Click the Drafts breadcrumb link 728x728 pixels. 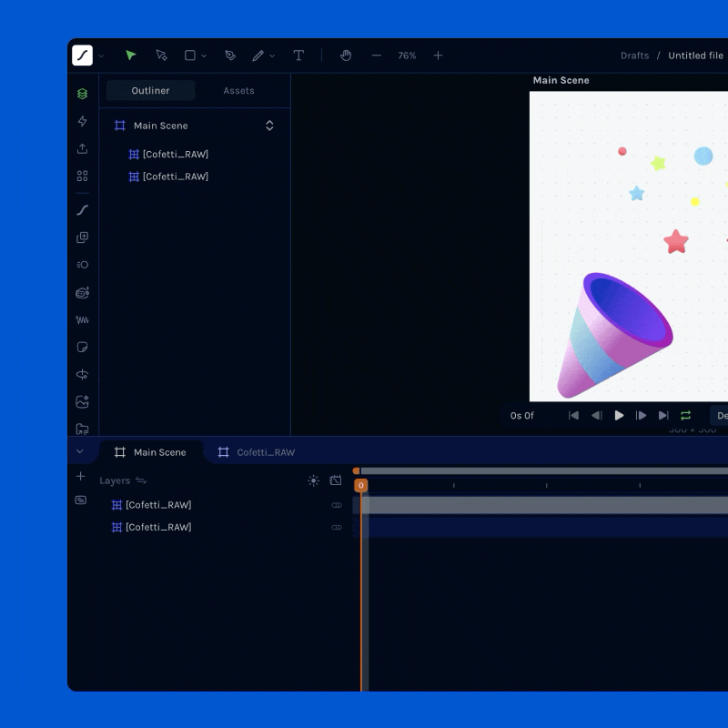pos(634,56)
